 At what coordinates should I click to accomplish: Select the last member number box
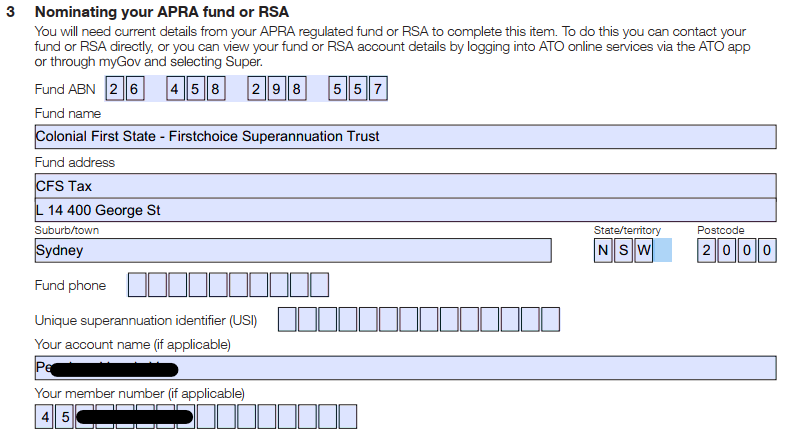click(347, 416)
